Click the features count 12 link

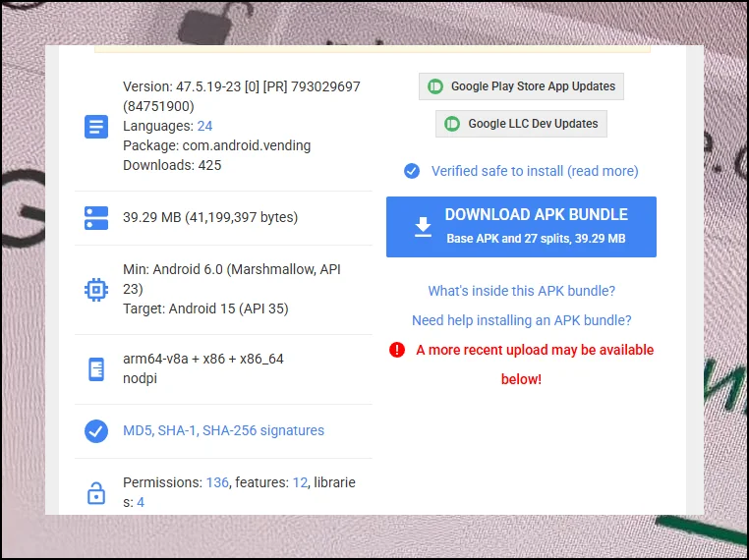pos(299,482)
